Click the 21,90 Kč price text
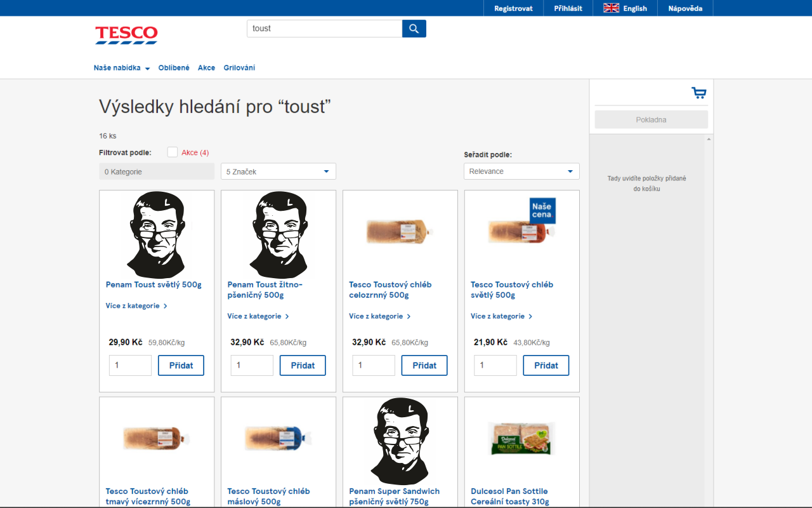The width and height of the screenshot is (812, 508). (490, 342)
